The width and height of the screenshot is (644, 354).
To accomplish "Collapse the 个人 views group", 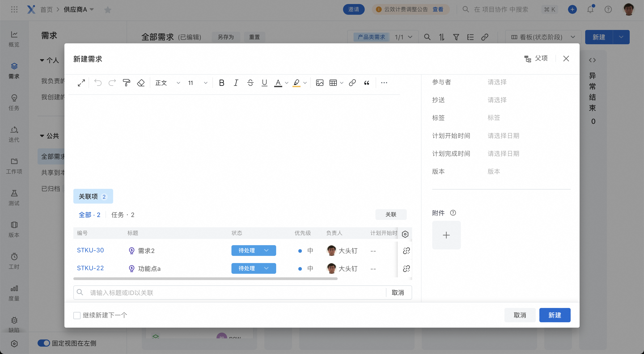I will click(x=42, y=60).
